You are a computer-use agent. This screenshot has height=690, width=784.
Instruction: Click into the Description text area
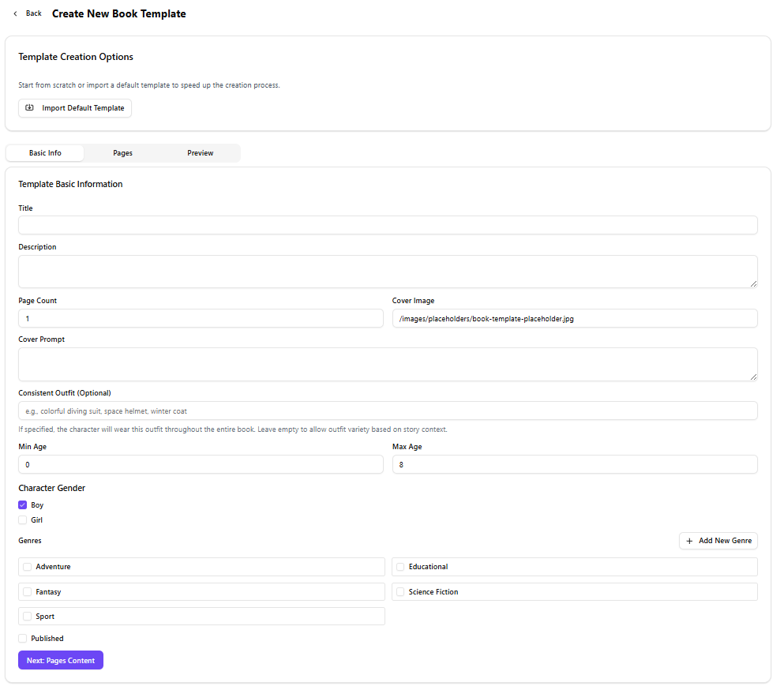pos(388,272)
